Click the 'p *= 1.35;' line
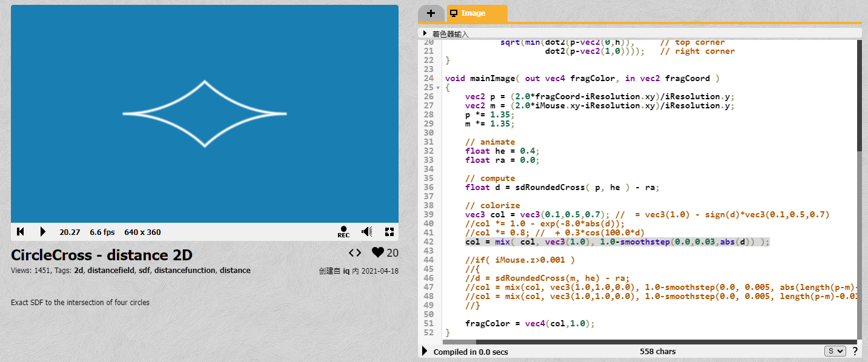868x362 pixels. tap(489, 114)
